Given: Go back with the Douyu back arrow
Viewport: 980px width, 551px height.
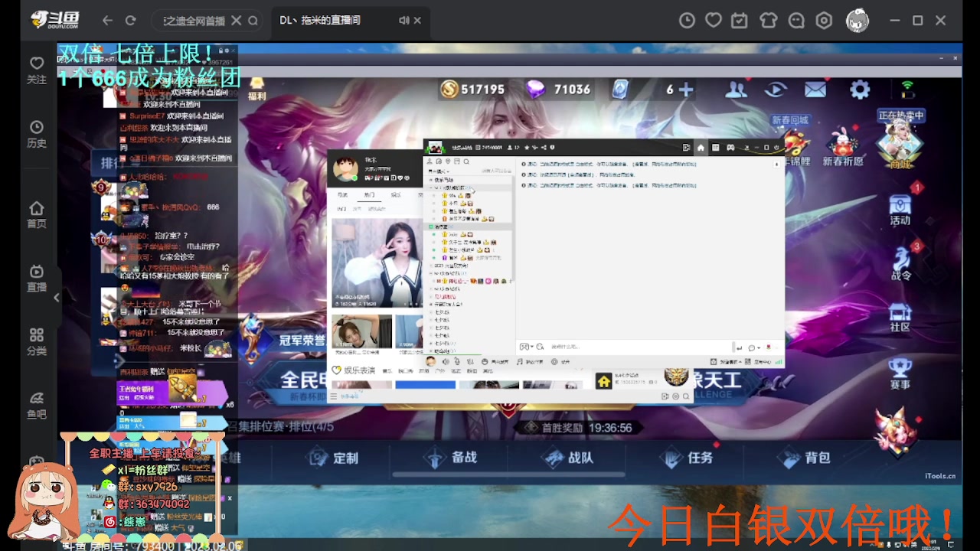Looking at the screenshot, I should pyautogui.click(x=107, y=21).
